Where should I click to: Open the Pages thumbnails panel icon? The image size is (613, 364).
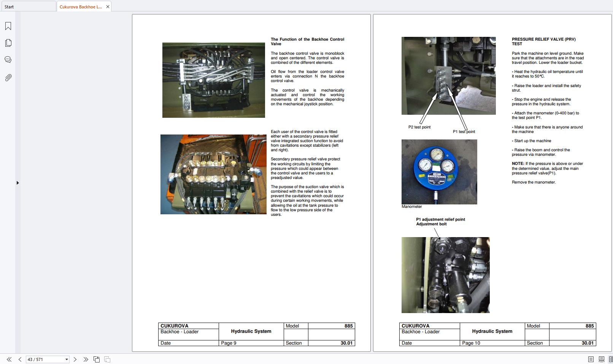click(8, 43)
